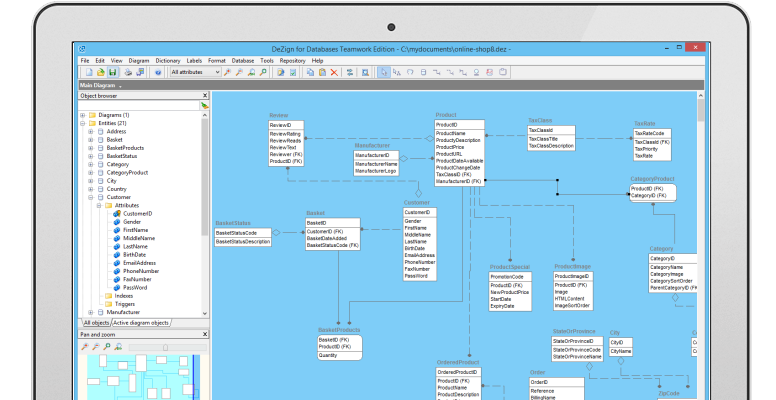The image size is (776, 400).
Task: Click the ManufacturerLogo field in the diagram
Action: (376, 171)
